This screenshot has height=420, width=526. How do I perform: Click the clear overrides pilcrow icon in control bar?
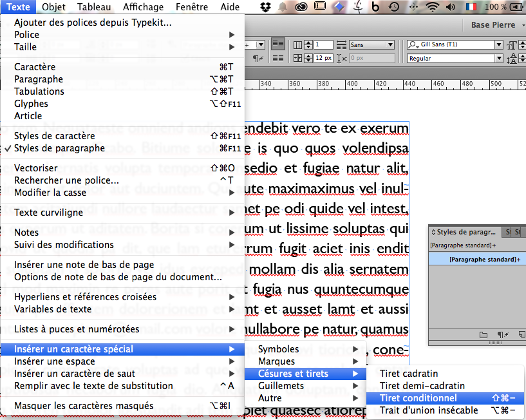(258, 59)
